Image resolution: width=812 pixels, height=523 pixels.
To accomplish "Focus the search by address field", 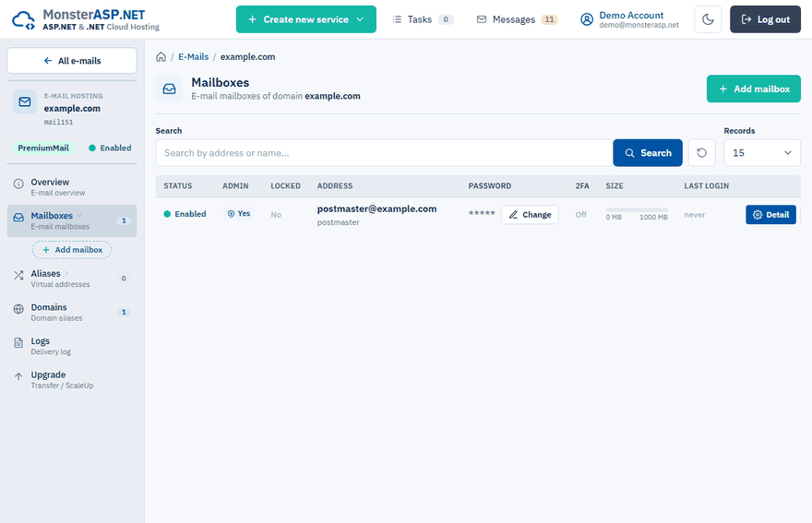I will pyautogui.click(x=384, y=153).
